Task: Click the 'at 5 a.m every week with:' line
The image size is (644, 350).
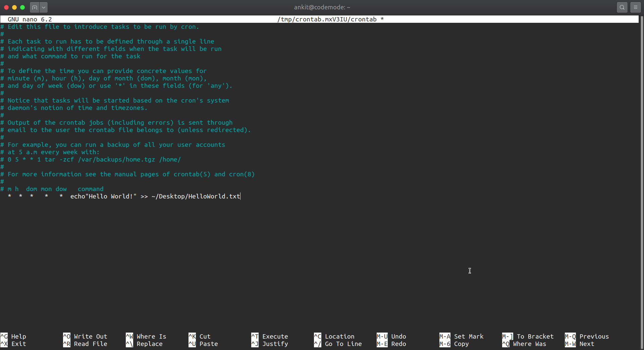Action: click(50, 152)
